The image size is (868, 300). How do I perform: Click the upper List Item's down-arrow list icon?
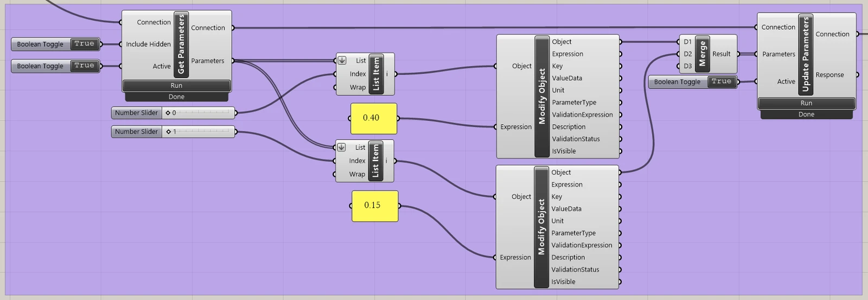click(x=342, y=60)
